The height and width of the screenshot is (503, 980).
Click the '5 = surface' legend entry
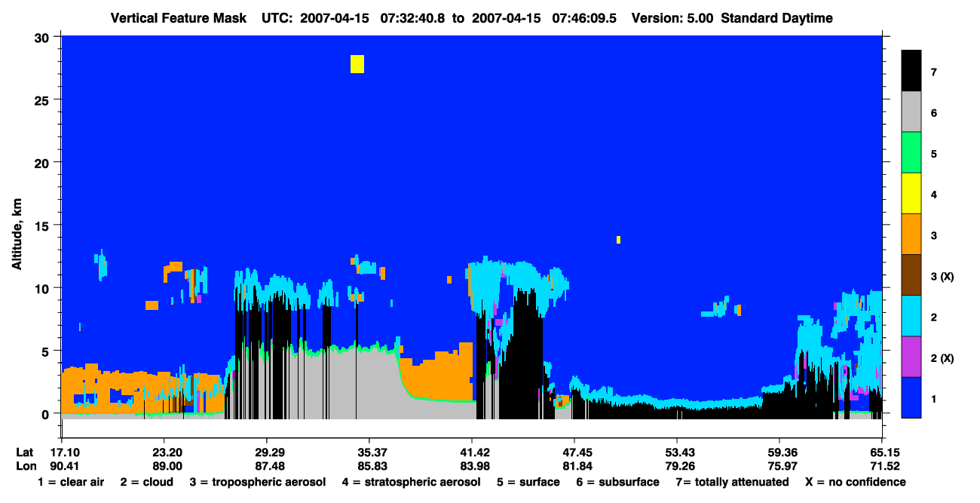(528, 482)
